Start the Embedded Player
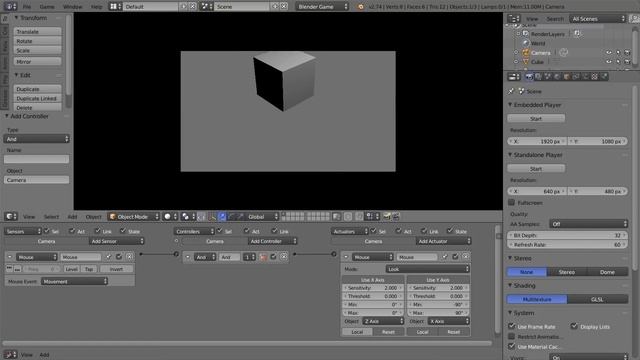 [x=536, y=118]
